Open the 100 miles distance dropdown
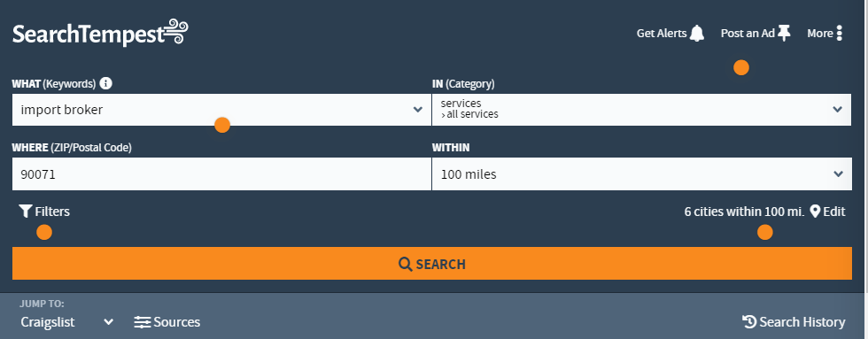The height and width of the screenshot is (339, 868). click(641, 174)
